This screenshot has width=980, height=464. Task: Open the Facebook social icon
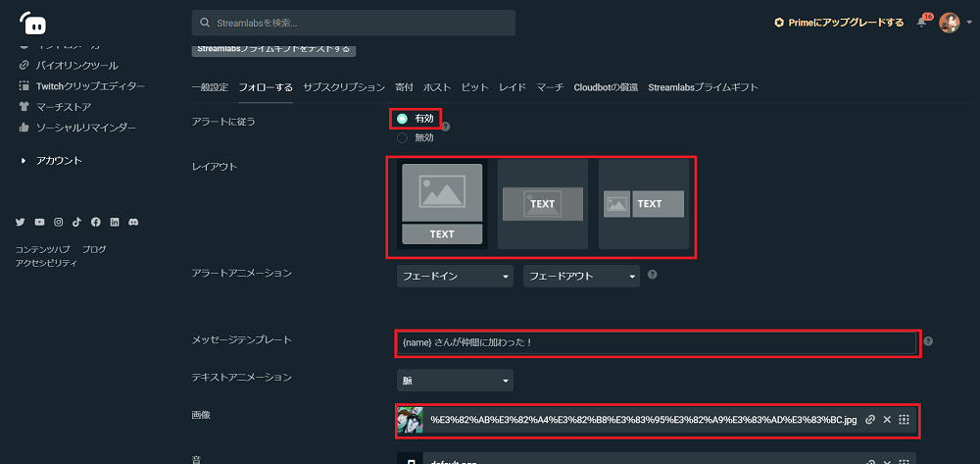click(x=96, y=222)
